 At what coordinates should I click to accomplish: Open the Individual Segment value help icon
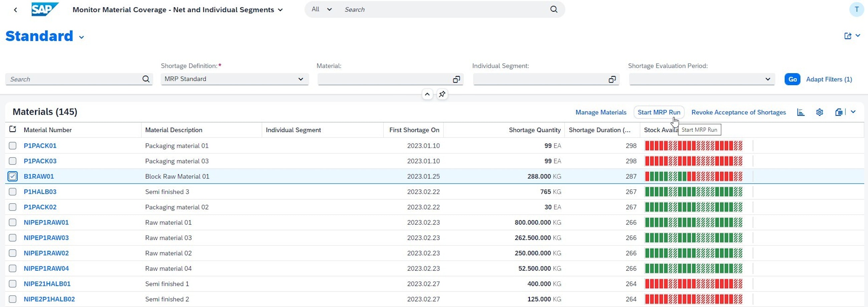tap(612, 79)
